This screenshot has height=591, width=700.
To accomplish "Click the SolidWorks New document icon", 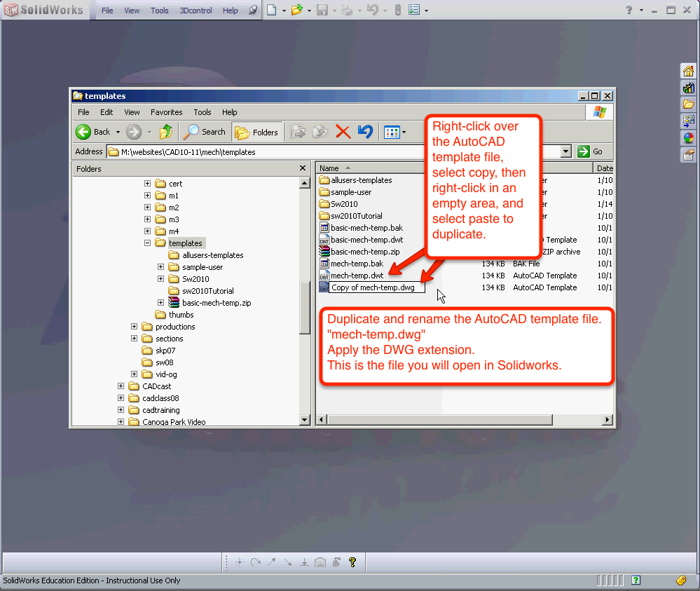I will (271, 10).
